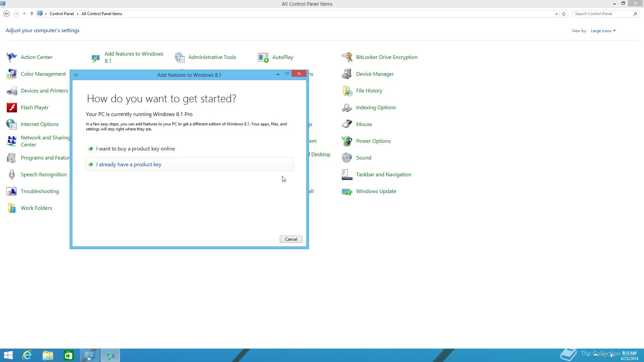Minimize the Add features to Windows 8.1 dialog

pos(278,74)
